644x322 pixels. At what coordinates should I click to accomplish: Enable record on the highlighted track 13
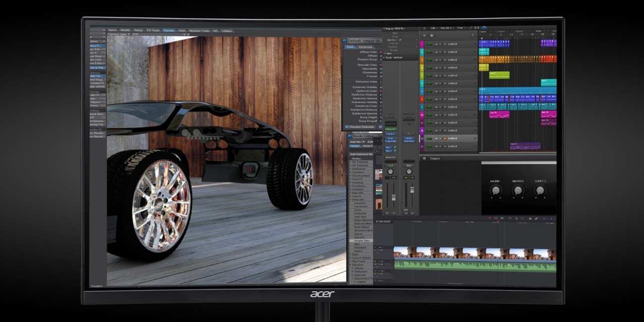tap(445, 139)
